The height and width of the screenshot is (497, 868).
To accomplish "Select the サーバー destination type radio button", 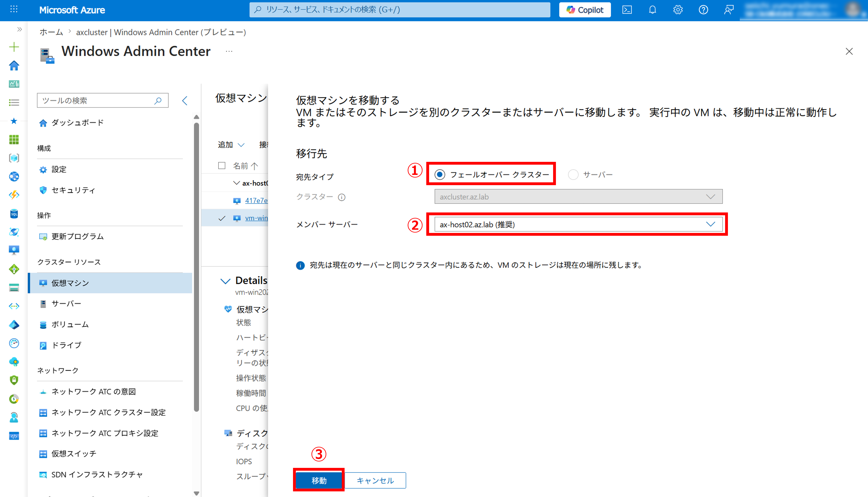I will click(x=573, y=175).
